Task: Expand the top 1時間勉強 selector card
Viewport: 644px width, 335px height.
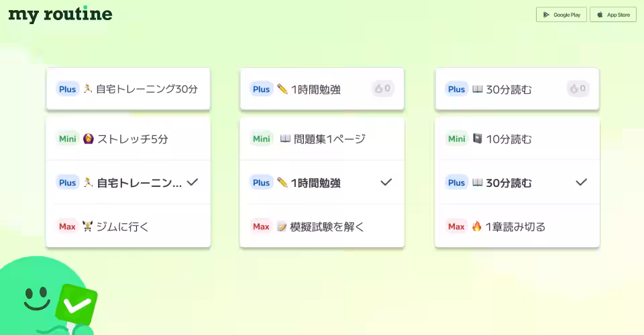Action: tap(322, 89)
